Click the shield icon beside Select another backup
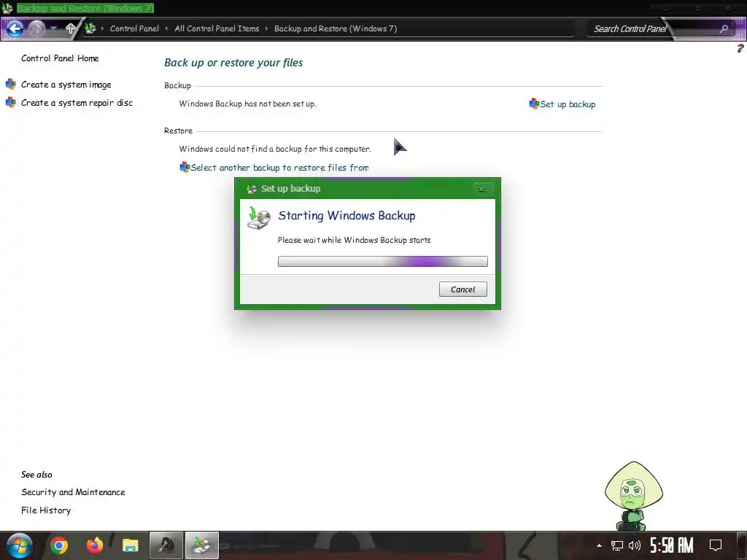 pos(185,167)
